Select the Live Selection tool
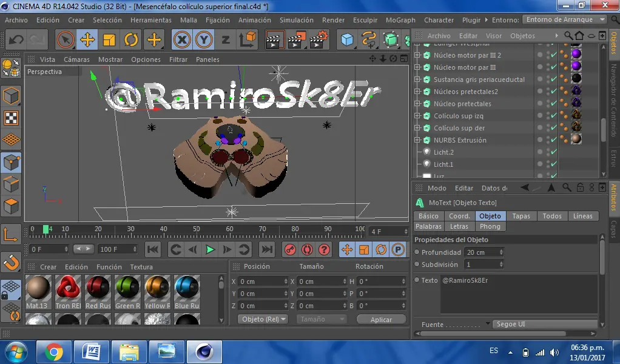The image size is (620, 364). click(x=66, y=40)
